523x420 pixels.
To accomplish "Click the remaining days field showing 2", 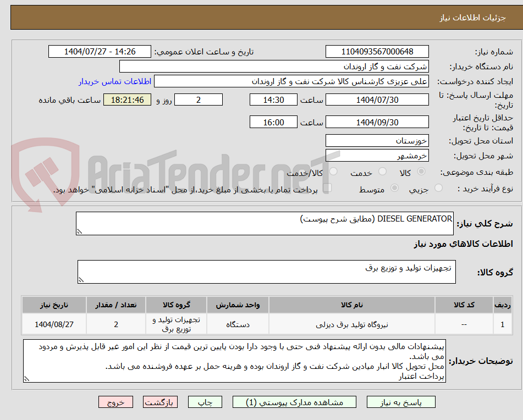I will pos(199,100).
